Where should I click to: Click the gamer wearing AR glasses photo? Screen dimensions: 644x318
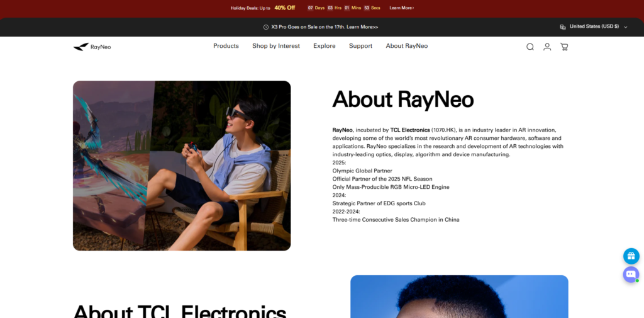[182, 166]
